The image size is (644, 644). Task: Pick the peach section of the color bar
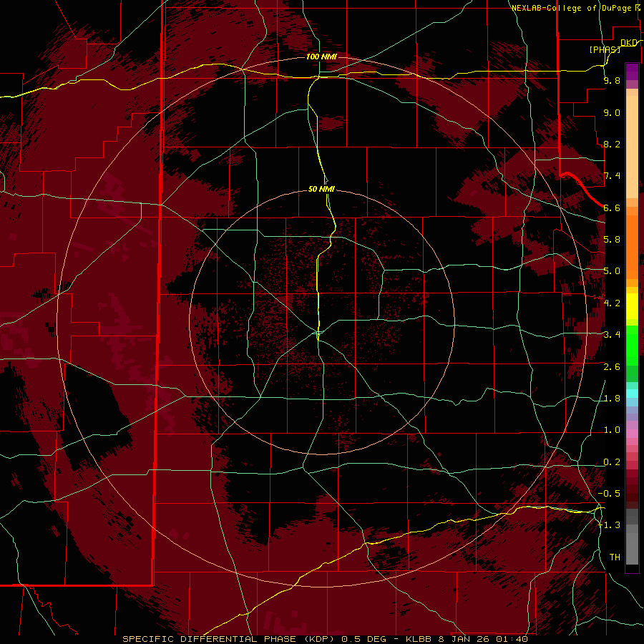[x=632, y=144]
